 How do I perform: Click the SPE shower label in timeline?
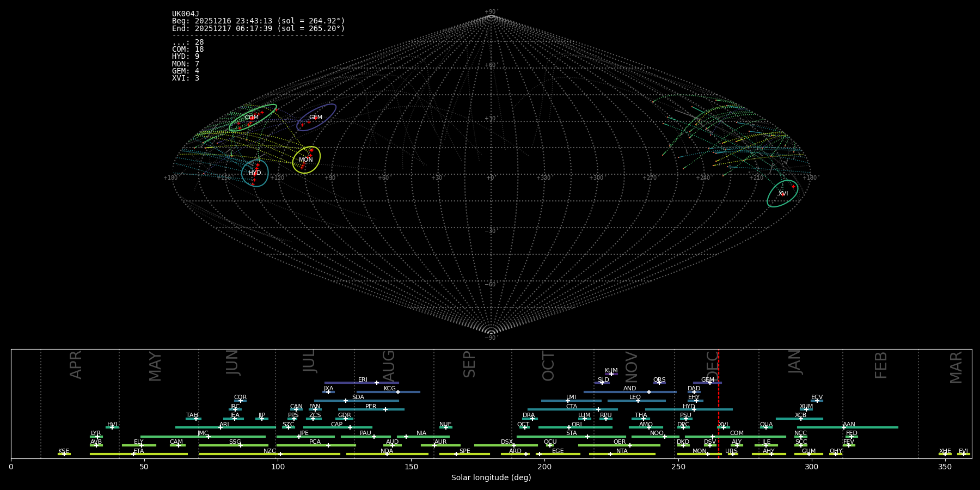(464, 451)
